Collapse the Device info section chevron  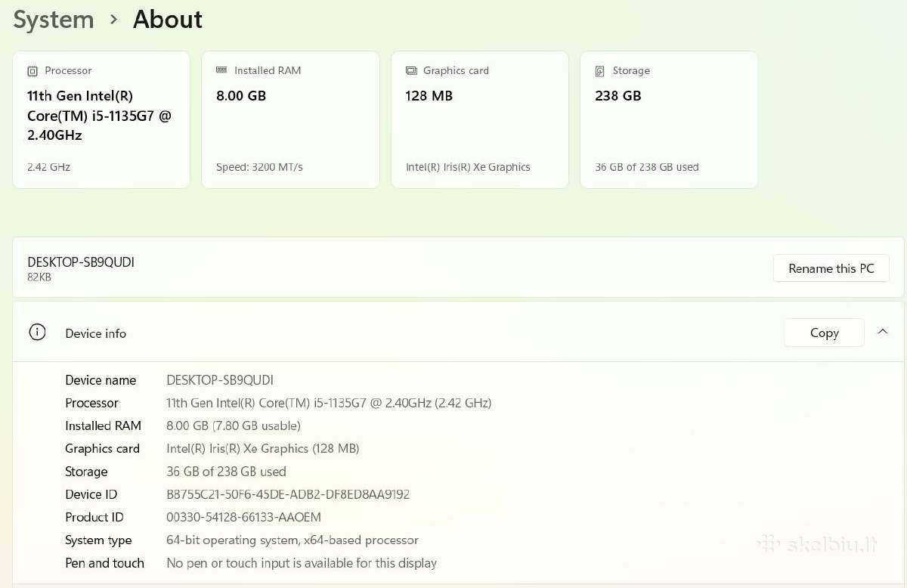pos(882,332)
